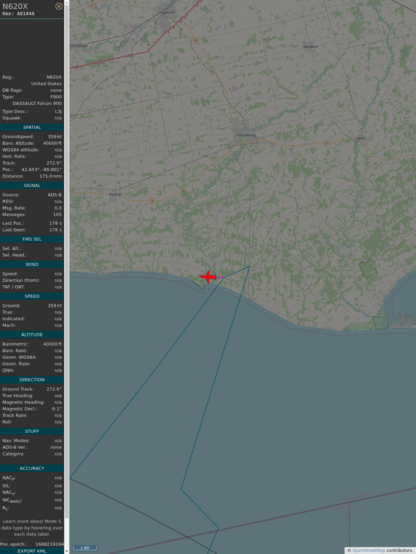416x554 pixels.
Task: Open the DIRECTION section header
Action: (x=32, y=379)
